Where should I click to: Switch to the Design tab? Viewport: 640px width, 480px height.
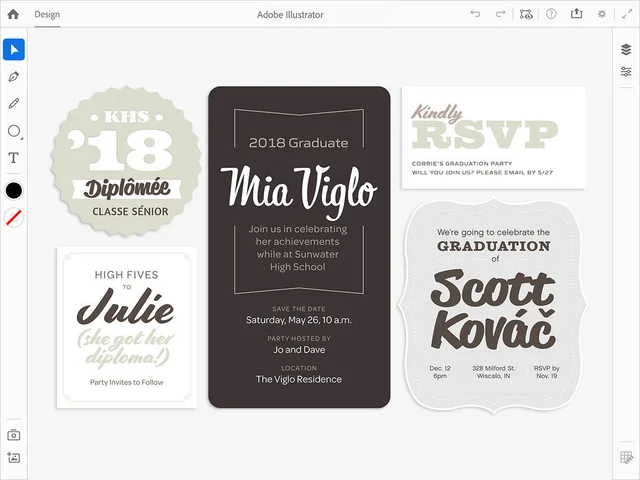47,14
